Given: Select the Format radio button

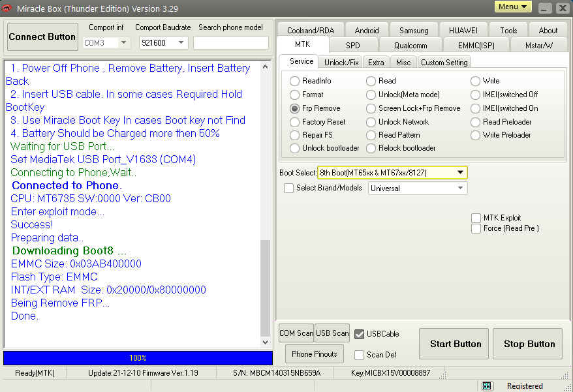Looking at the screenshot, I should coord(294,95).
